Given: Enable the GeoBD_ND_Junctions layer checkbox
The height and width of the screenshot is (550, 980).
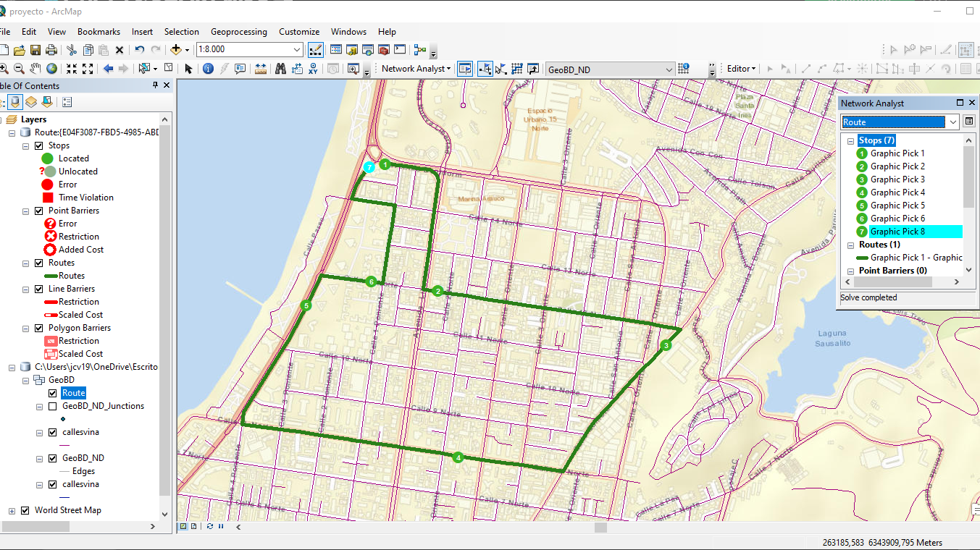Looking at the screenshot, I should pyautogui.click(x=52, y=406).
